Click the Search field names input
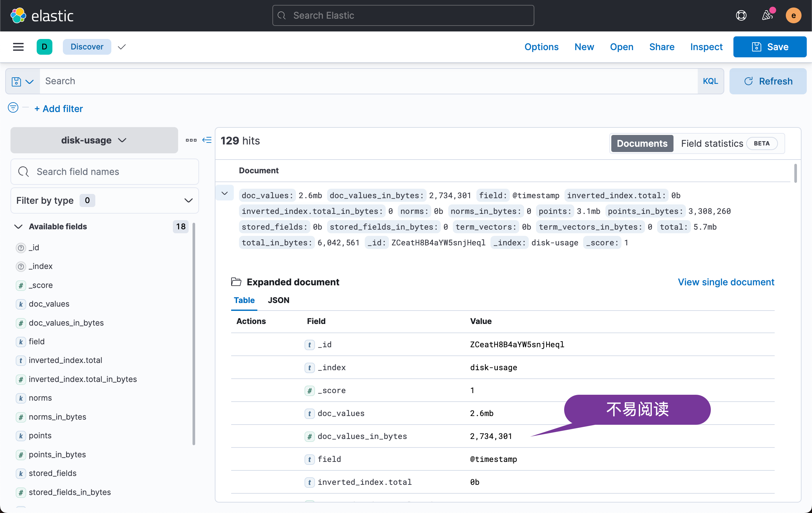812x513 pixels. (x=104, y=172)
